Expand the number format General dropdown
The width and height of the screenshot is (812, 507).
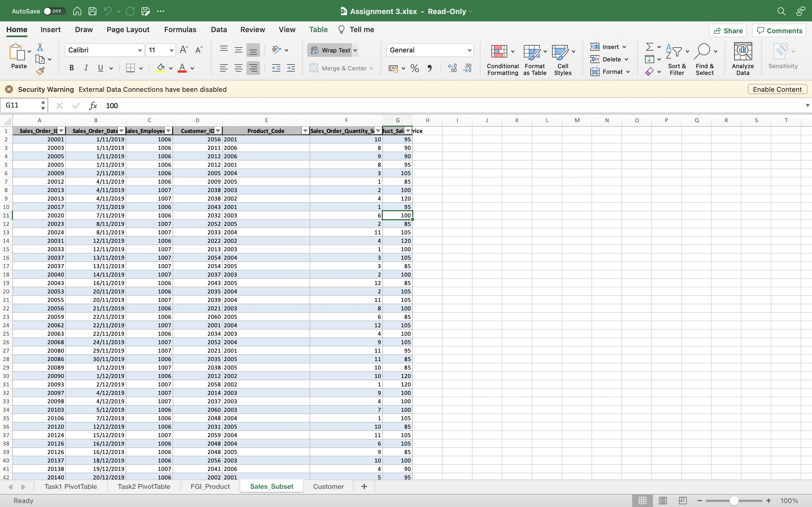click(x=469, y=50)
